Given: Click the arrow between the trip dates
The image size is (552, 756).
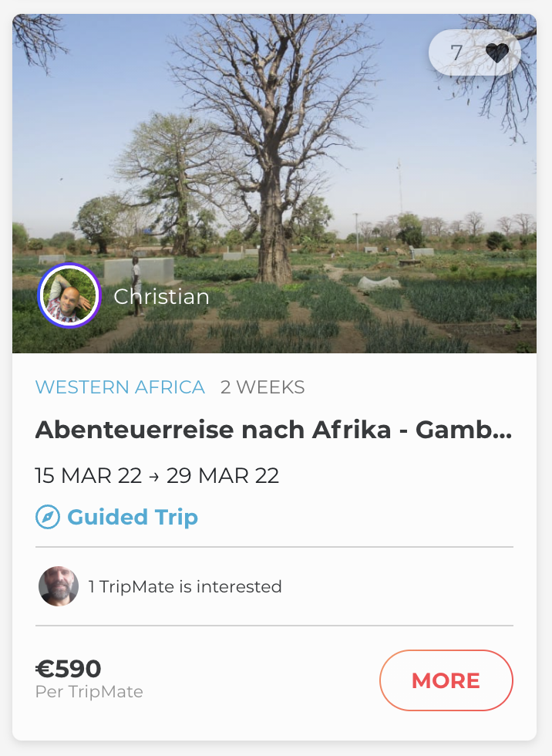Looking at the screenshot, I should click(x=154, y=476).
